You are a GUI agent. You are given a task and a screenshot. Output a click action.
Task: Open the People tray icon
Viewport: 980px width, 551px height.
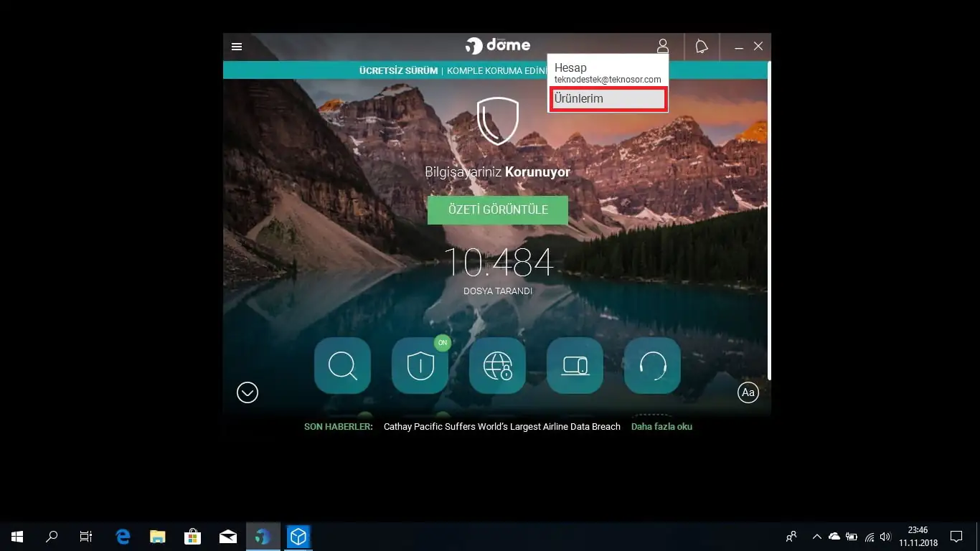click(792, 537)
